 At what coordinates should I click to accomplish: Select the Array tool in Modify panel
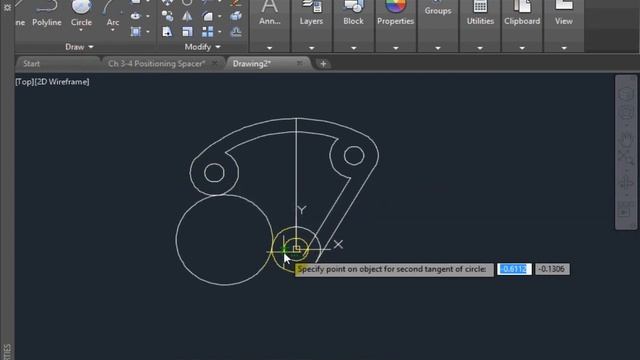[x=207, y=31]
